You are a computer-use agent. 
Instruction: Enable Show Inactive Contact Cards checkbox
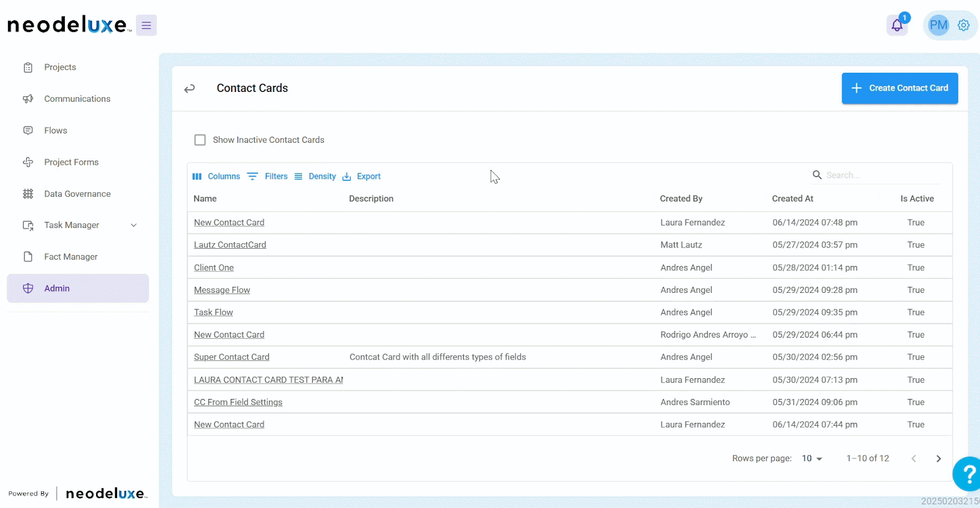[x=200, y=140]
